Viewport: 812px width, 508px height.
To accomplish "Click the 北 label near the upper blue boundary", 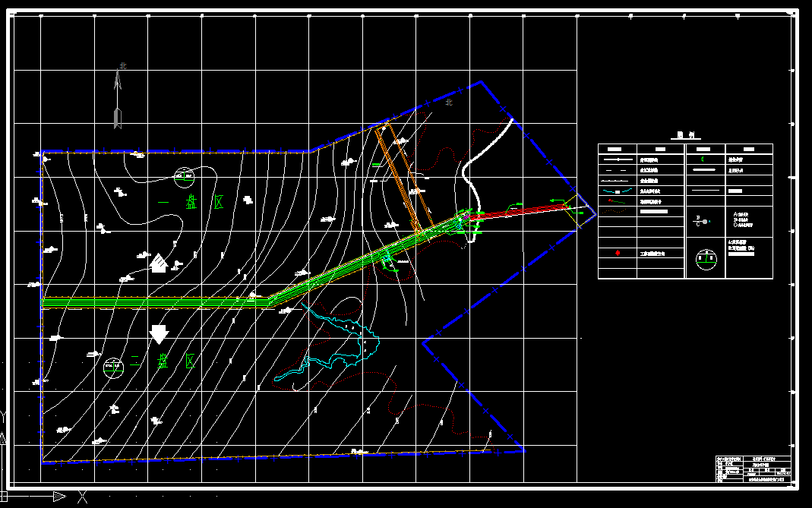I will coord(449,102).
